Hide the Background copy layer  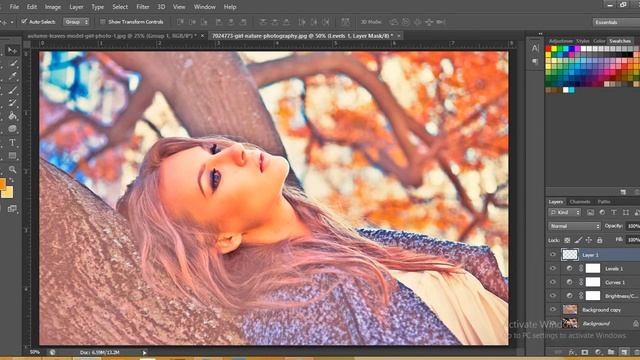[553, 309]
